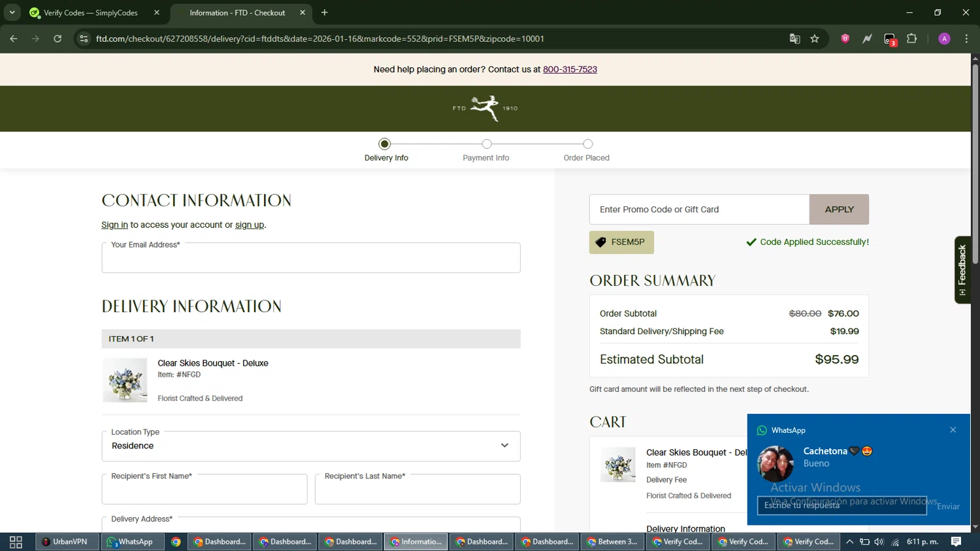Close the WhatsApp notification

[x=953, y=430]
